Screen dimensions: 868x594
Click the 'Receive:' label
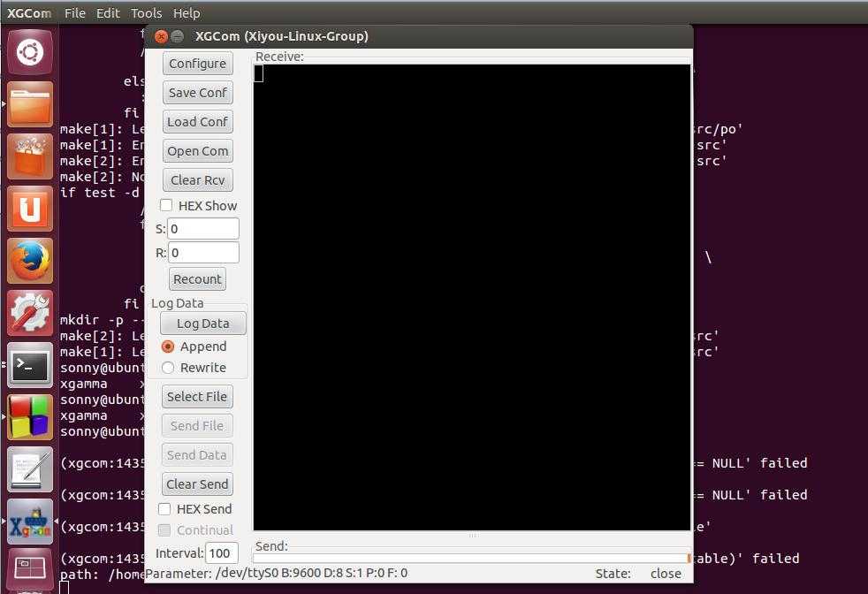279,57
